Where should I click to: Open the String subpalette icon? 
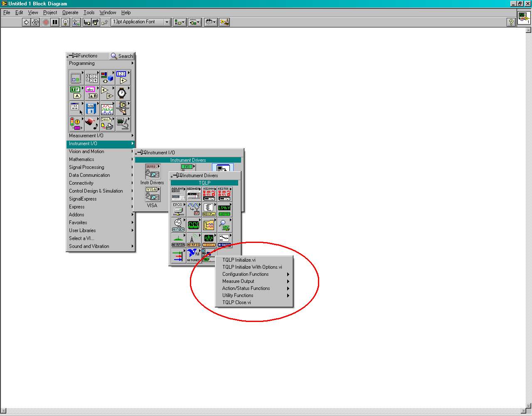coord(91,93)
